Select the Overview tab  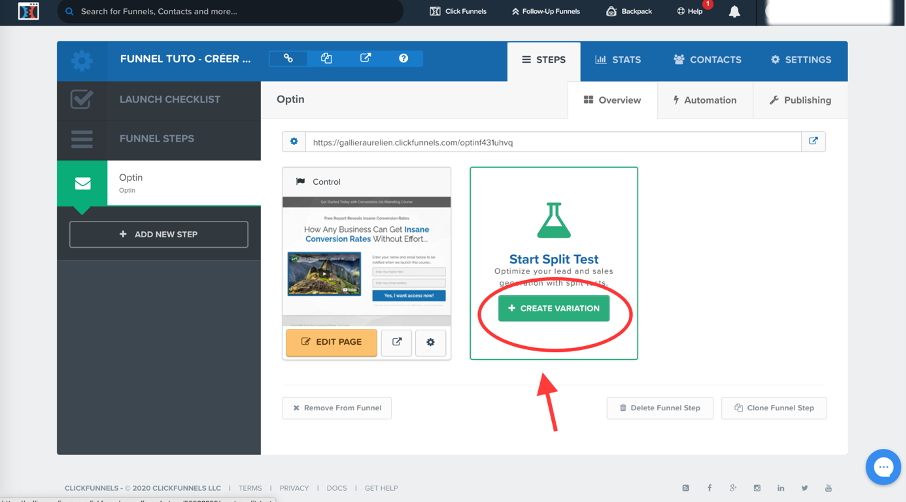coord(612,101)
